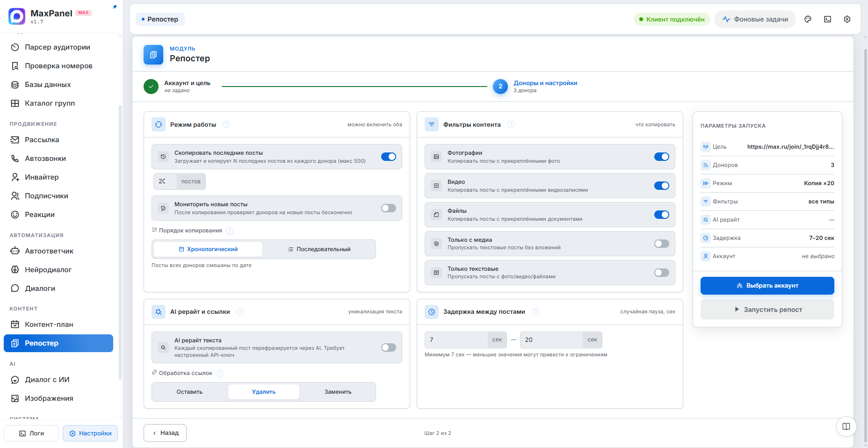Disable Скопировать последние посты toggle
The height and width of the screenshot is (448, 868).
point(388,157)
